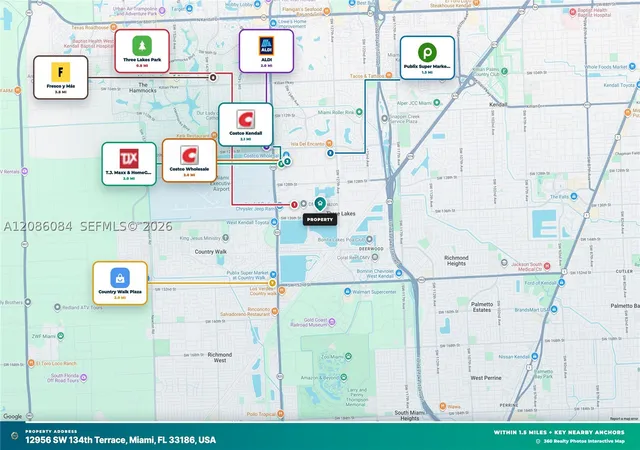The image size is (640, 450).
Task: Select the Three Lakes Park tree icon
Action: (142, 46)
